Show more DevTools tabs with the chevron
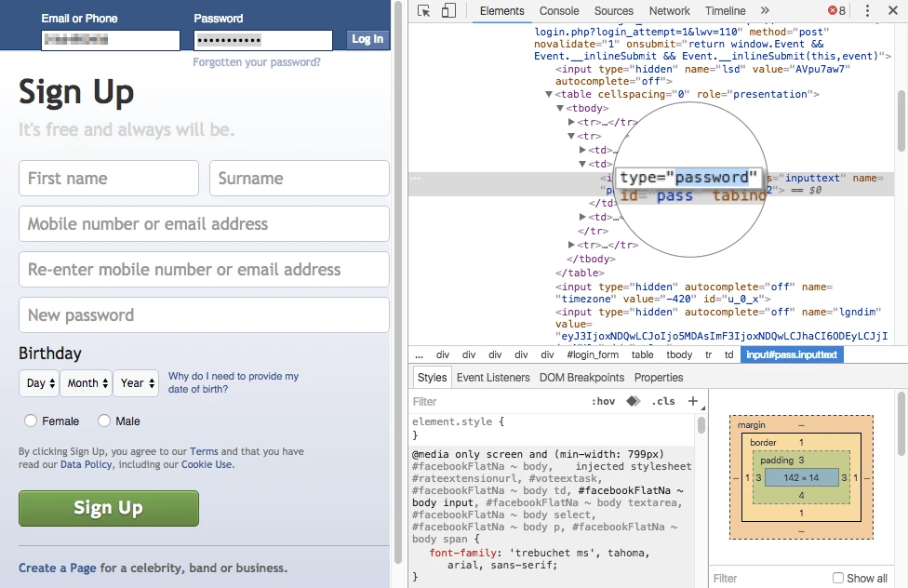This screenshot has width=908, height=588. click(x=765, y=11)
